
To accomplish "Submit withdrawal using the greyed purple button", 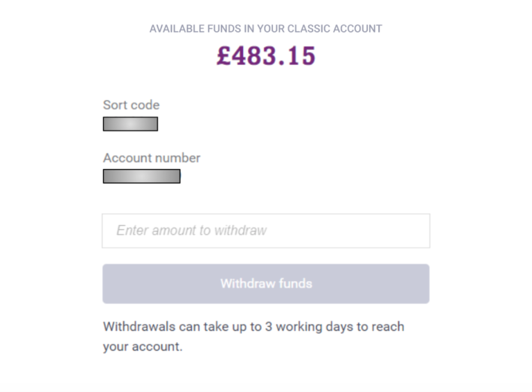I will pyautogui.click(x=266, y=283).
